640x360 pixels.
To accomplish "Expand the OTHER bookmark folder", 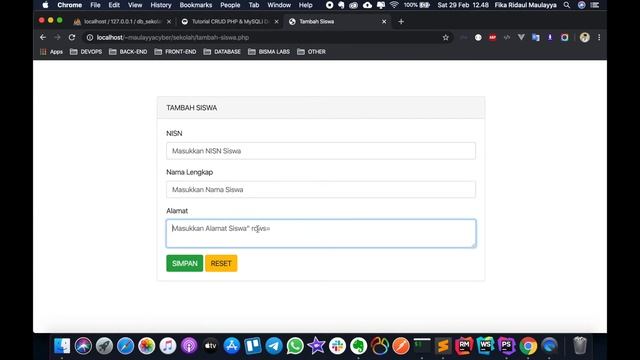I will 311,52.
